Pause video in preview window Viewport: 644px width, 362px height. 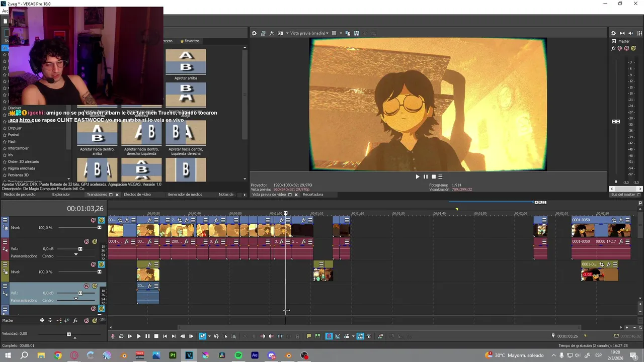[425, 176]
